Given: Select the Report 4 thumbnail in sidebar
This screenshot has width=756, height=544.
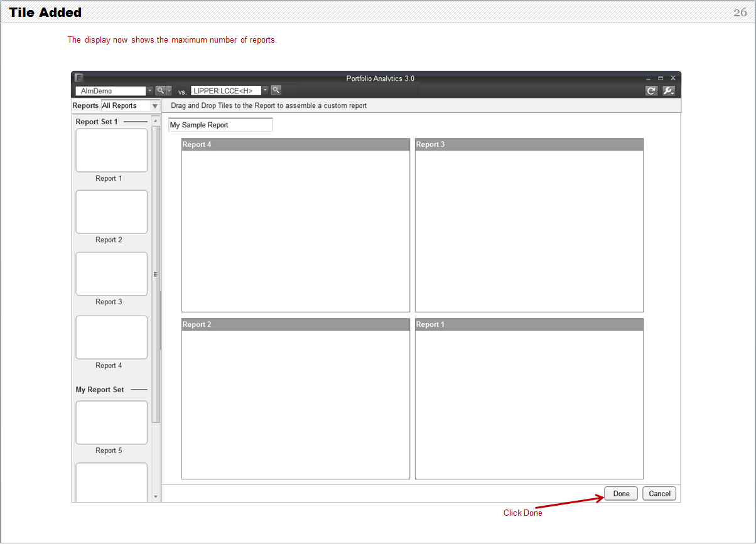Looking at the screenshot, I should click(x=112, y=337).
